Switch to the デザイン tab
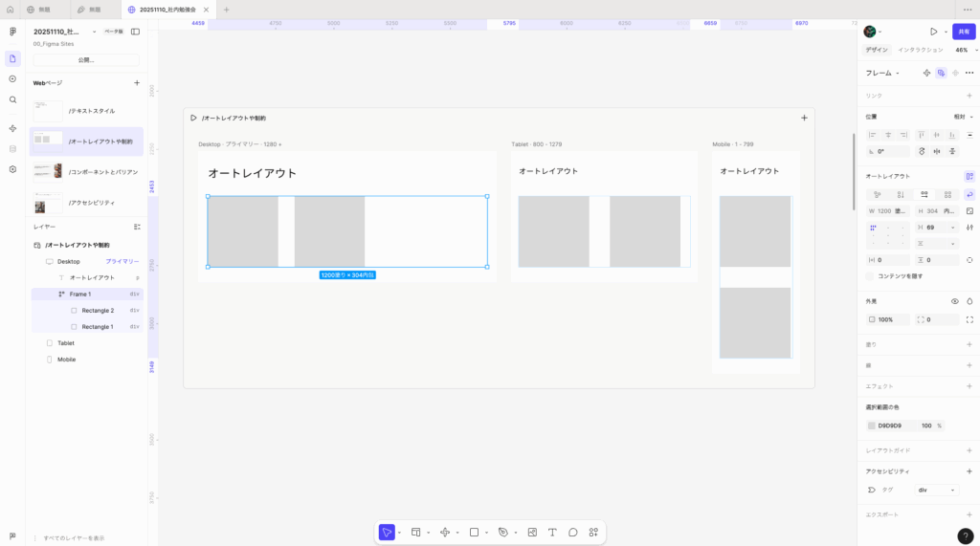 click(x=876, y=50)
